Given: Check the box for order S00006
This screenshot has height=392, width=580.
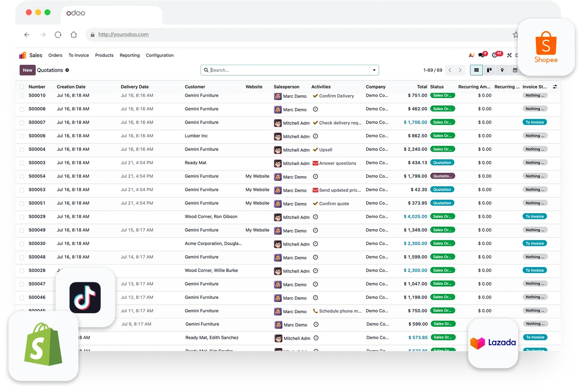Looking at the screenshot, I should [22, 136].
